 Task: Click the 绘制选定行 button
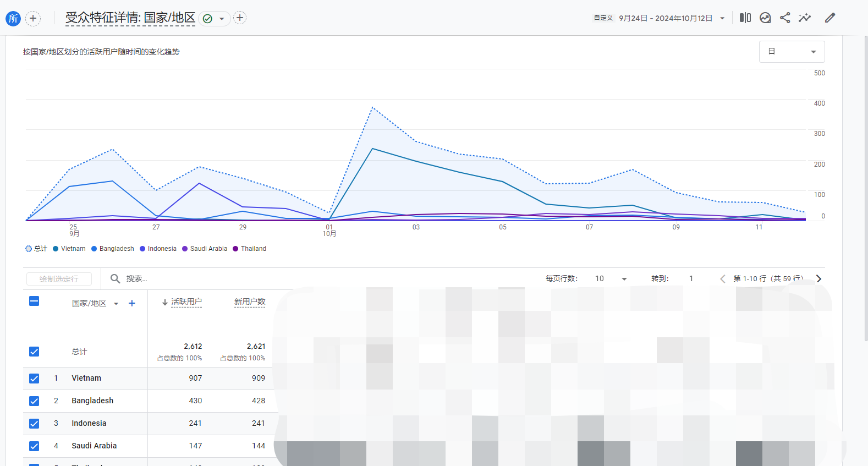pos(59,279)
